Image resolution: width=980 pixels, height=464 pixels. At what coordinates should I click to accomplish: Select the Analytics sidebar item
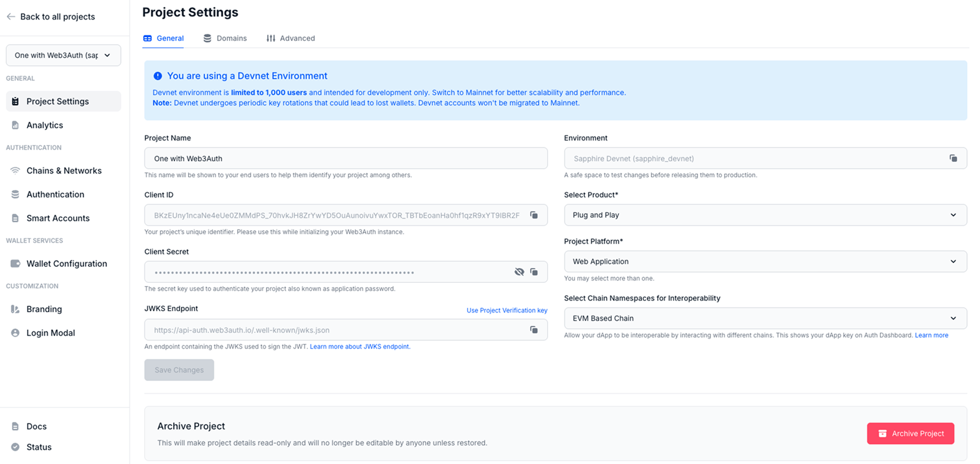point(45,125)
